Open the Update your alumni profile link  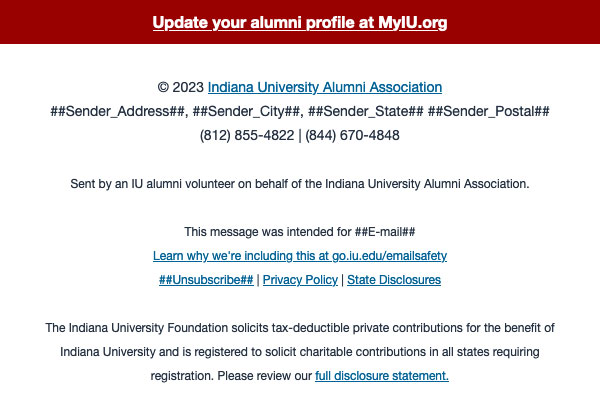(x=300, y=23)
